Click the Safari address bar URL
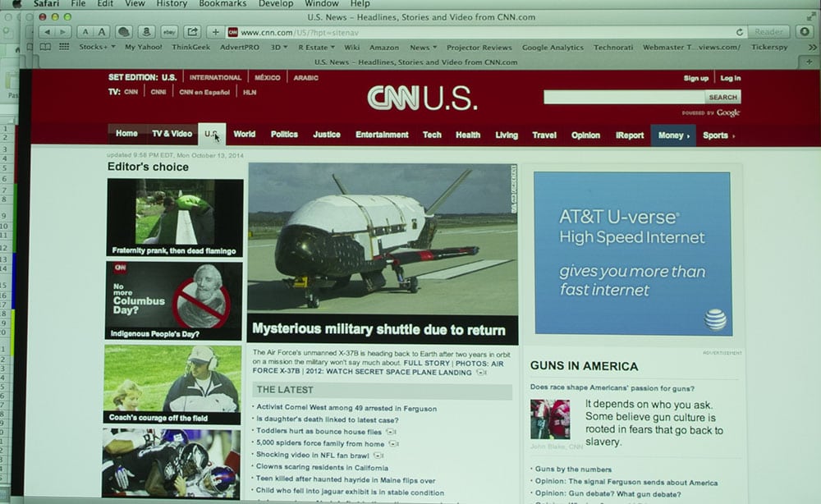The height and width of the screenshot is (504, 821). (300, 33)
